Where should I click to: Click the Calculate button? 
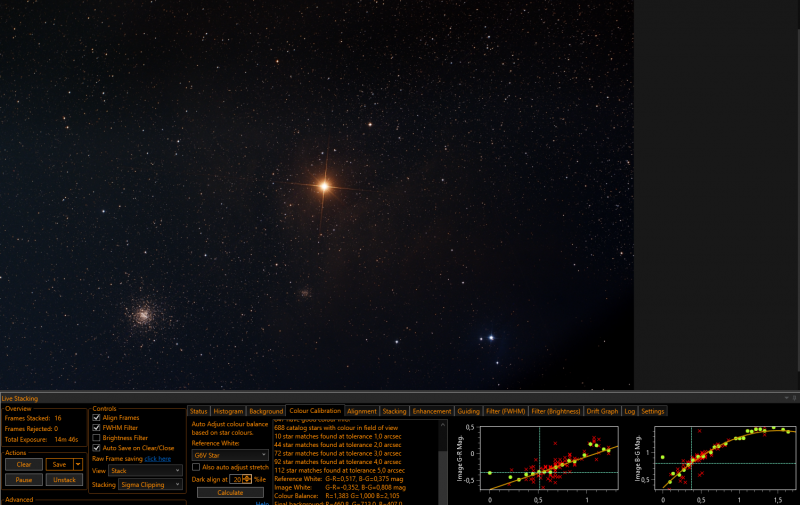tap(230, 493)
